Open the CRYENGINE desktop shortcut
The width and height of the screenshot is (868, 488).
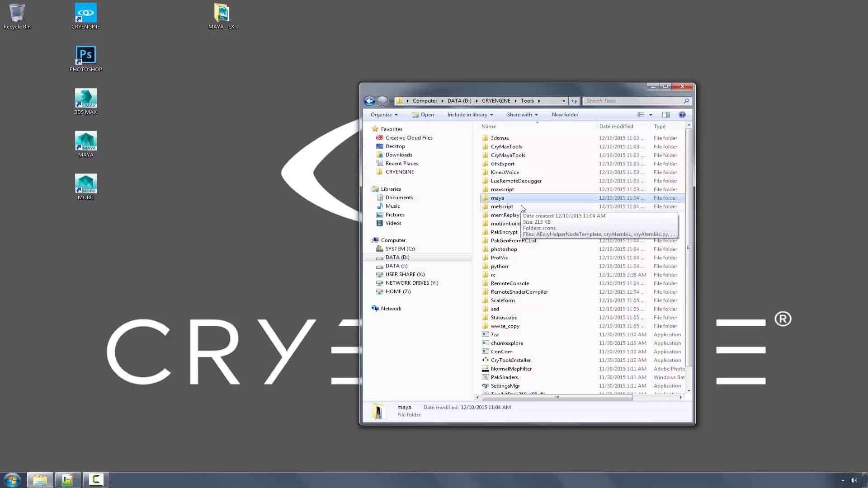click(x=85, y=14)
